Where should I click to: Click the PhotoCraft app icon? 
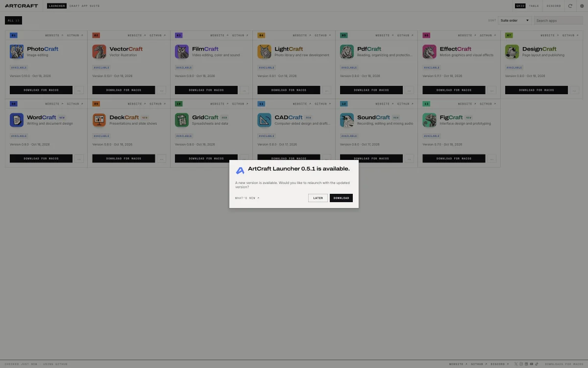[17, 52]
